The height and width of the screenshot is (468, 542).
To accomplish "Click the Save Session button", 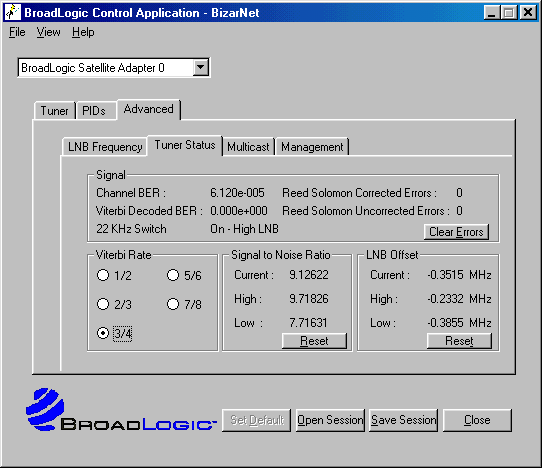I will tap(403, 420).
